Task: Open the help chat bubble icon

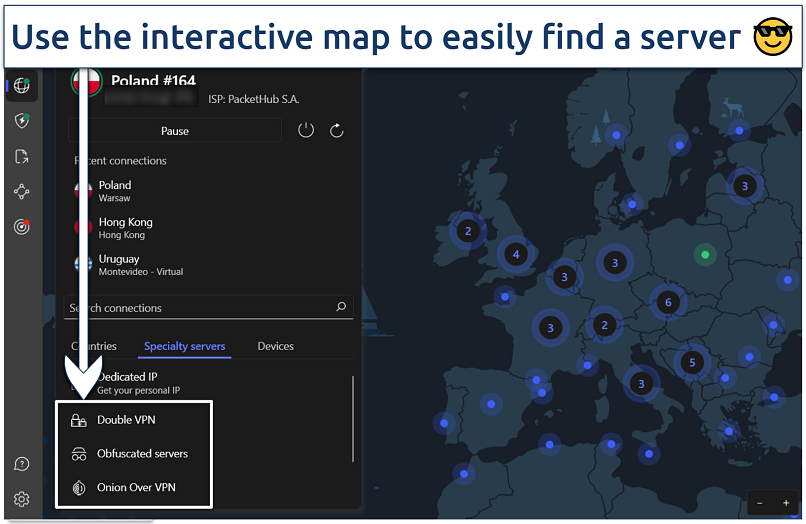Action: (22, 464)
